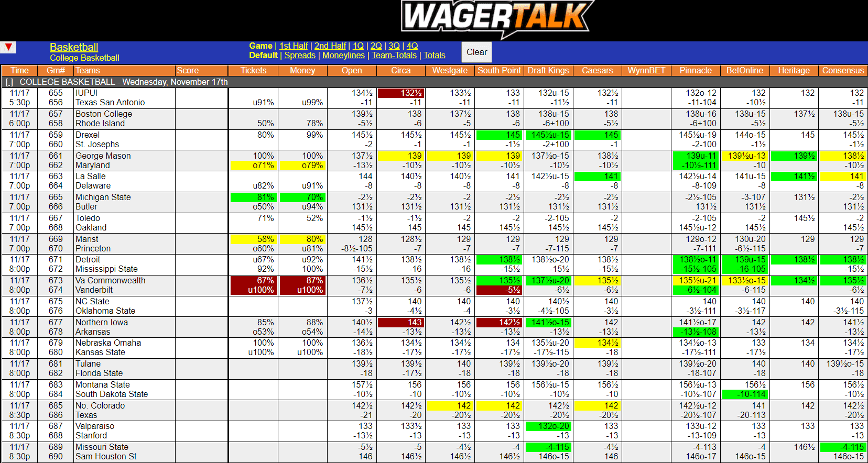
Task: Click the Heritage sportsbook header
Action: coord(794,71)
